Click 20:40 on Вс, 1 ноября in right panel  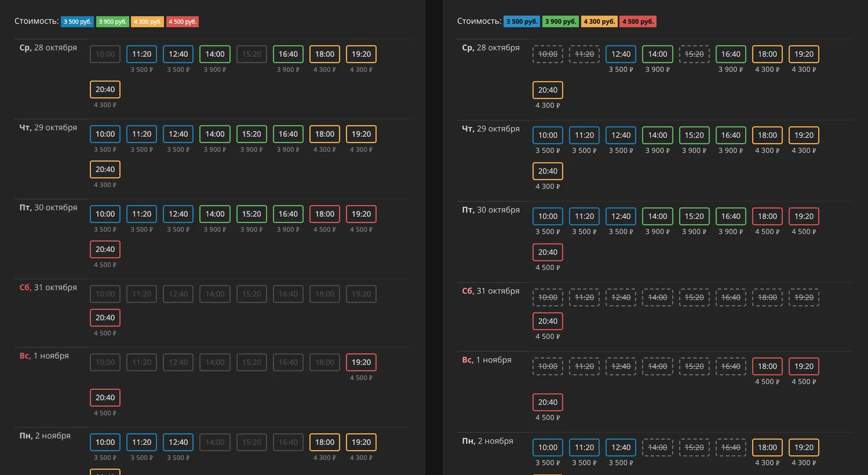coord(548,402)
